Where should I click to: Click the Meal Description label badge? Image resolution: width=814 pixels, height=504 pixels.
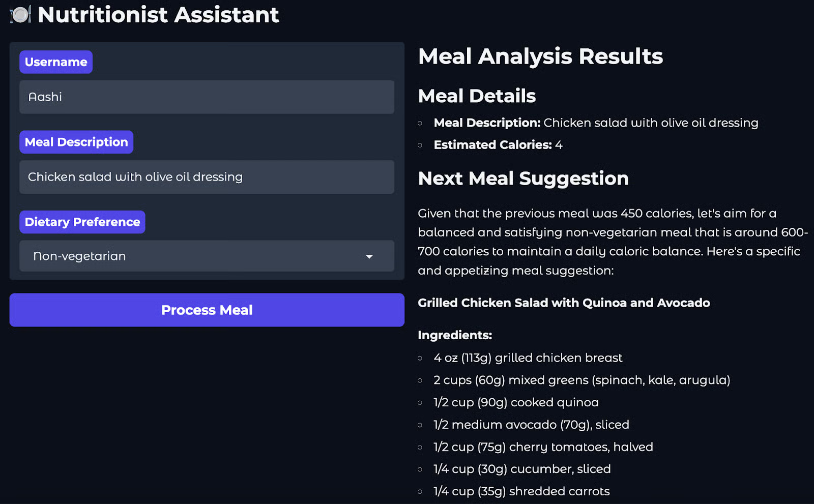pos(76,142)
